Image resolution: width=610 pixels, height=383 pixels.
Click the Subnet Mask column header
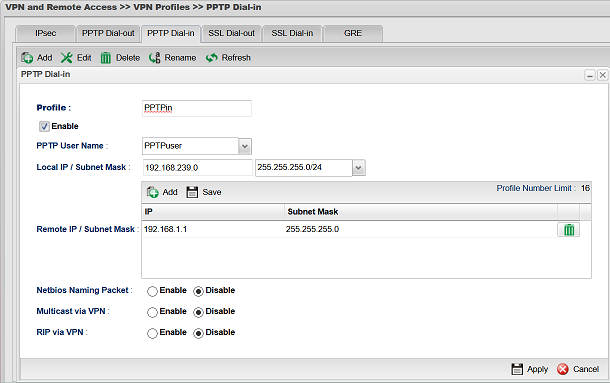point(421,212)
